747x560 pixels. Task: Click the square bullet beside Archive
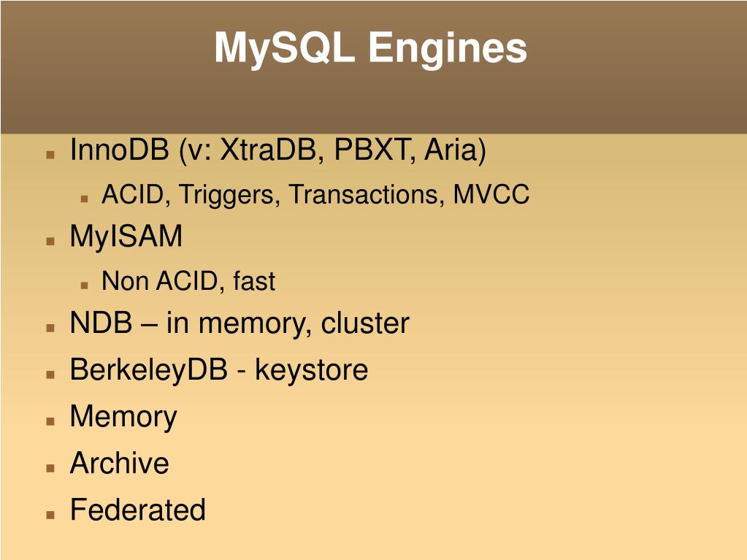click(50, 467)
